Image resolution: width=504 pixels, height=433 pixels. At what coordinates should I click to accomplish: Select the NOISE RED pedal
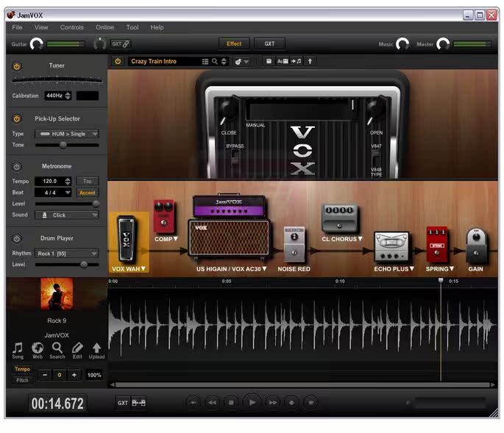tap(294, 245)
